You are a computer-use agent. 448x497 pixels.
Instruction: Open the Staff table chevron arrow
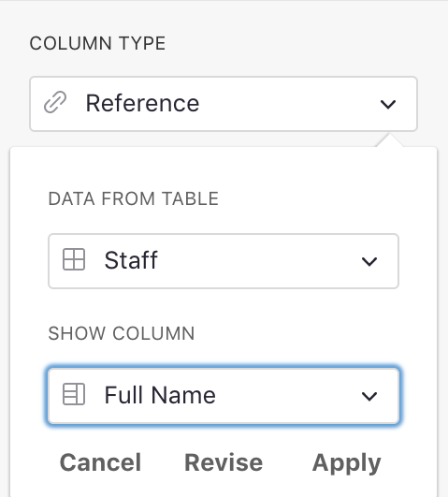(x=369, y=261)
